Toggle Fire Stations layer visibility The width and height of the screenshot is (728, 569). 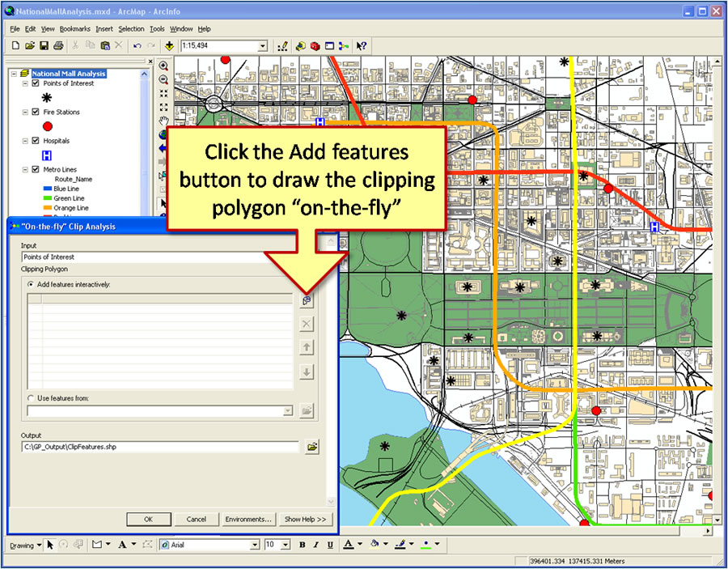[x=36, y=112]
